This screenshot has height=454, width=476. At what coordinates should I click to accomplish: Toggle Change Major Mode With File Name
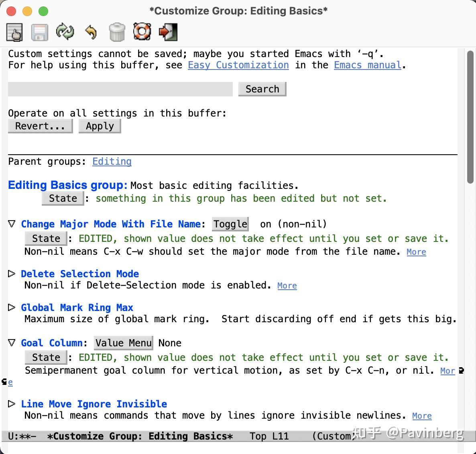click(x=230, y=224)
